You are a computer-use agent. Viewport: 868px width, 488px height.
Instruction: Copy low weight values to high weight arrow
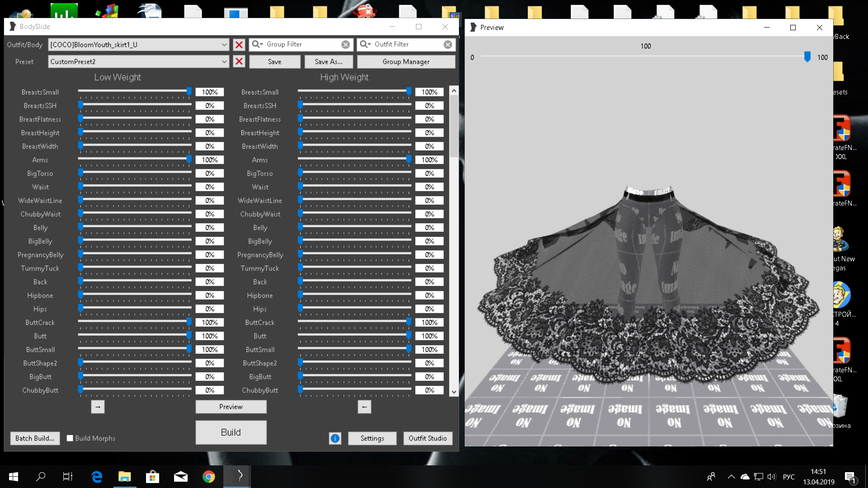pos(98,407)
